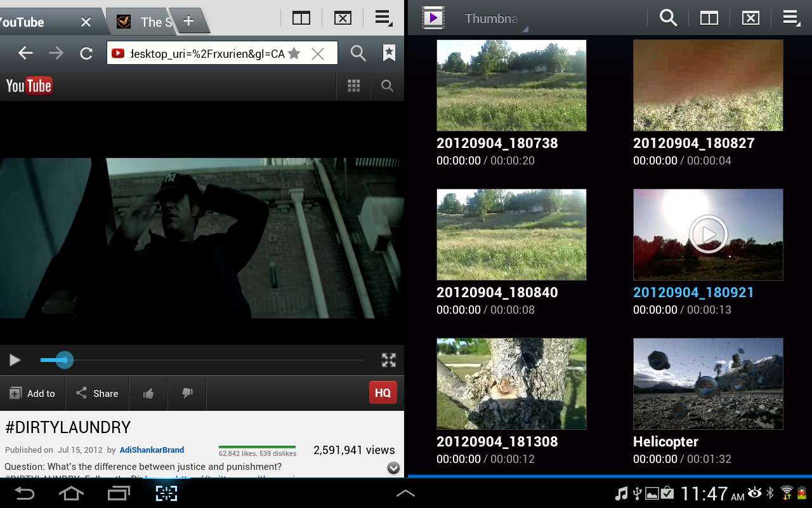
Task: Switch to the YouTube browser tab
Action: [38, 22]
